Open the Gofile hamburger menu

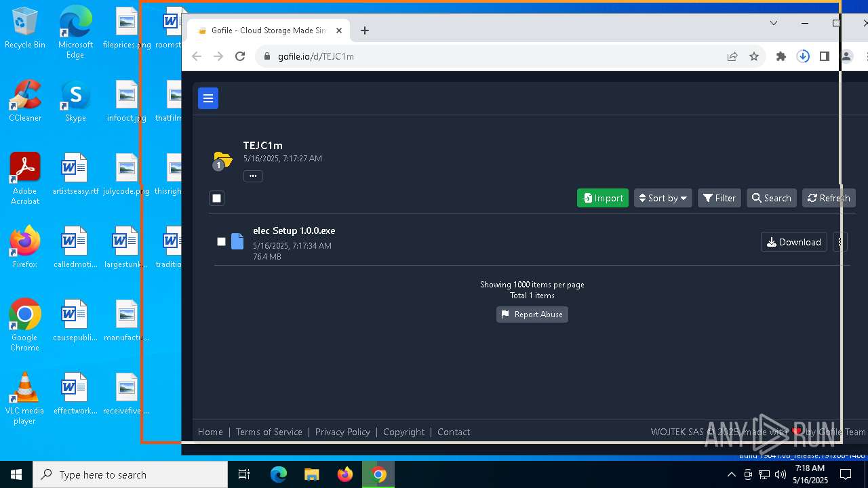tap(208, 98)
